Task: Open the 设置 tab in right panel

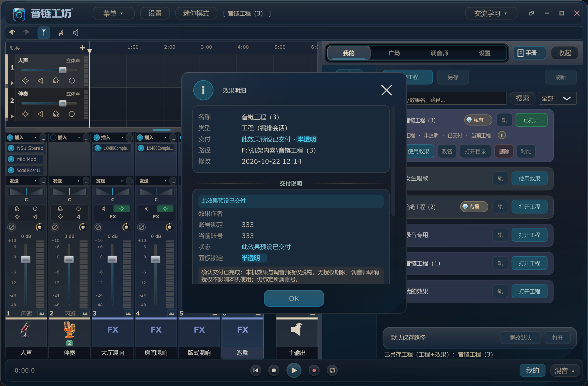Action: 485,53
